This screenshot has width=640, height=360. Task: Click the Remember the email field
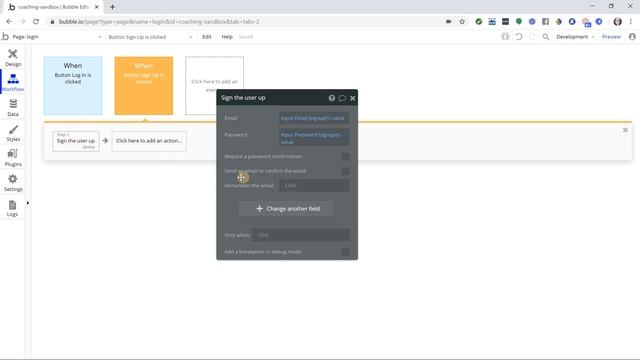[313, 186]
